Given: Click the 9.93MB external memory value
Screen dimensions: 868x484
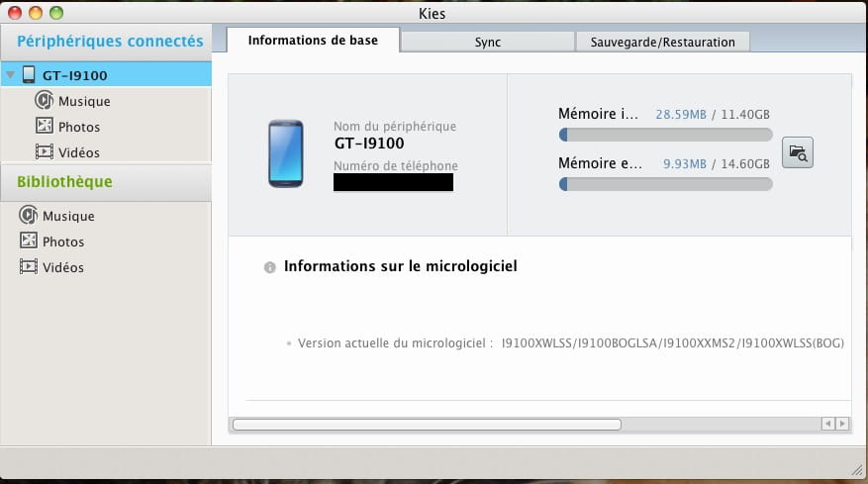Looking at the screenshot, I should 685,164.
